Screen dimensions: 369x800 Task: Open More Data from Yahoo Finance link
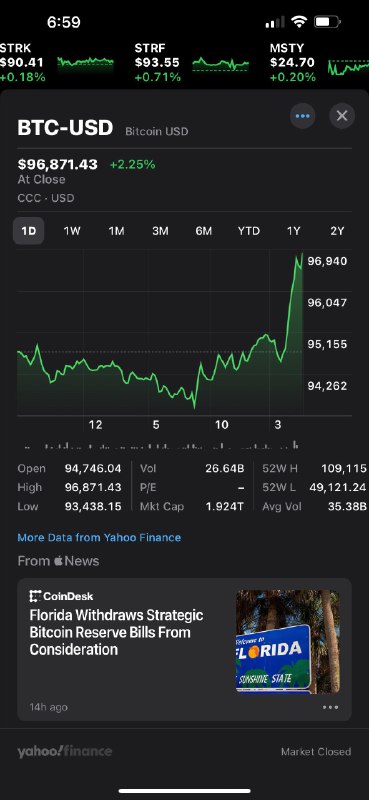click(x=99, y=537)
